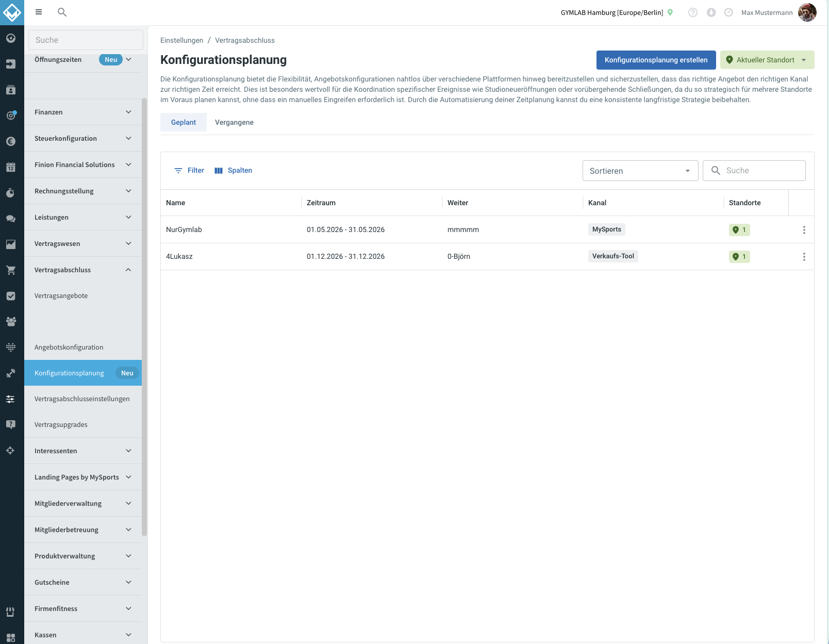
Task: Open the euro finance icon in sidebar
Action: pyautogui.click(x=11, y=141)
